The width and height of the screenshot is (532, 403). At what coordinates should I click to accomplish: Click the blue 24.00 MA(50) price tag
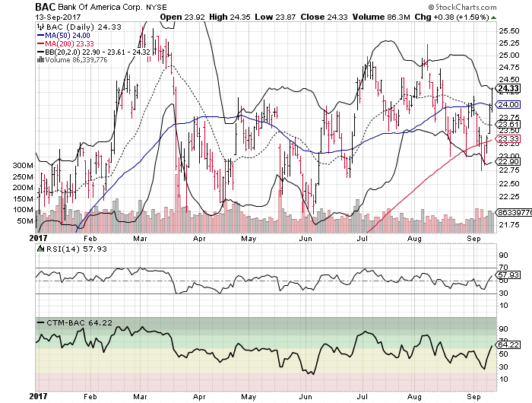(508, 105)
